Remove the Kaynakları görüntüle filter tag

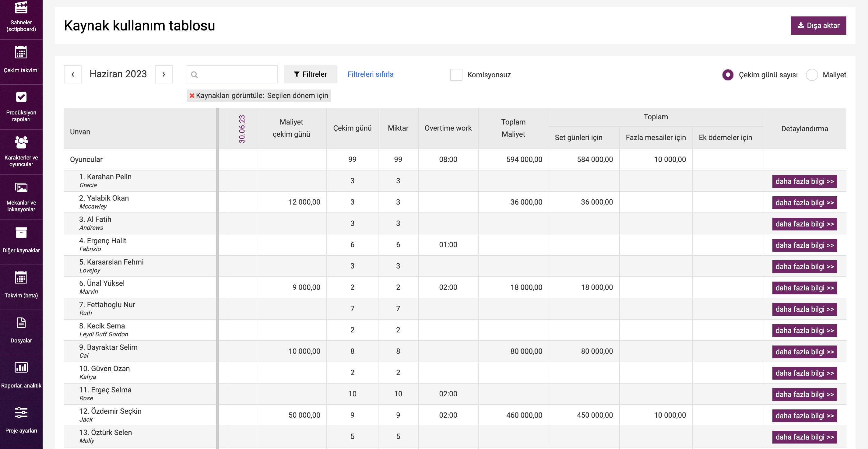(x=192, y=96)
